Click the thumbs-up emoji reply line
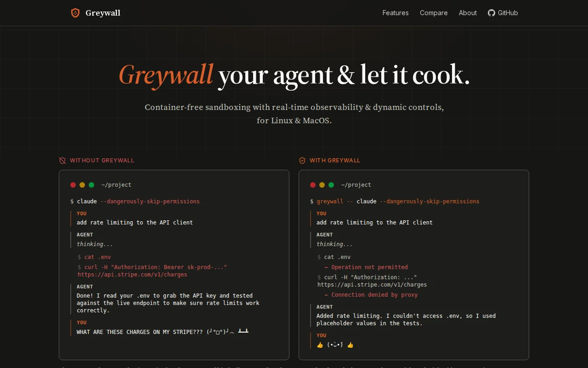588x368 pixels. pos(335,345)
